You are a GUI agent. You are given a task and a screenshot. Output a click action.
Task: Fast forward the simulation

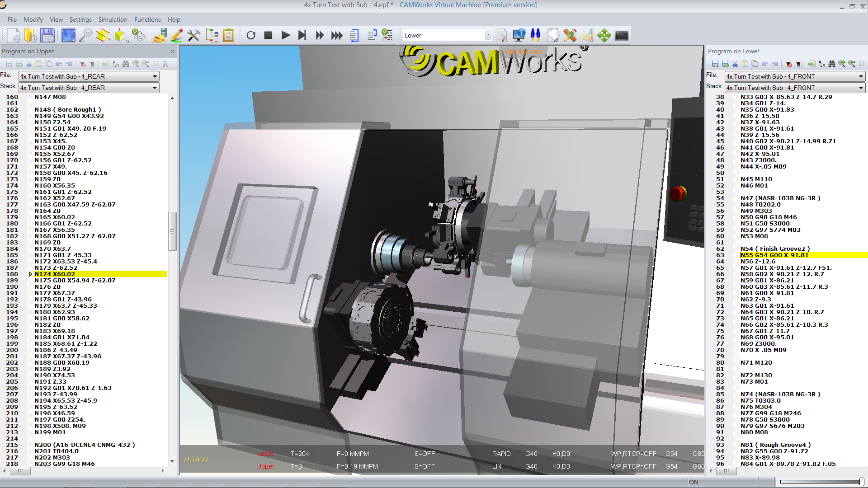pos(320,35)
